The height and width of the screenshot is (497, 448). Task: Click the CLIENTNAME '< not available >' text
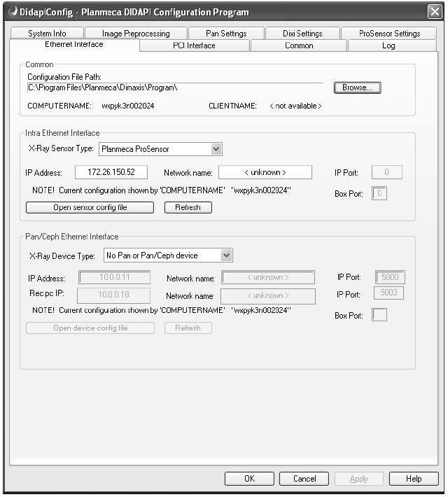click(295, 106)
